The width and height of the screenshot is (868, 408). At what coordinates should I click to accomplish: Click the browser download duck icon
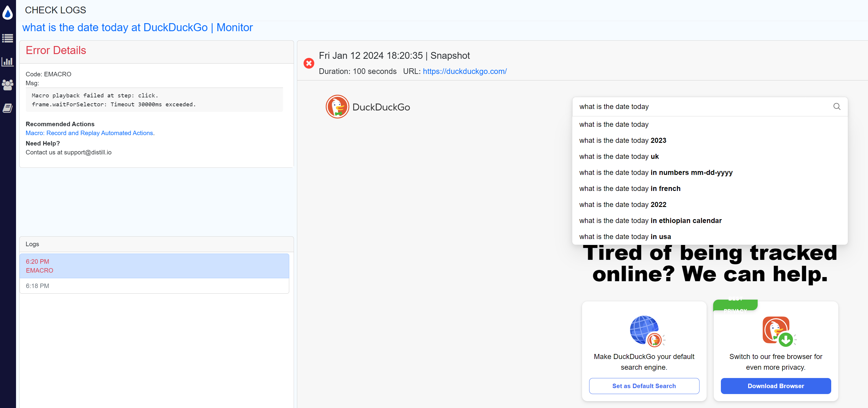(776, 331)
